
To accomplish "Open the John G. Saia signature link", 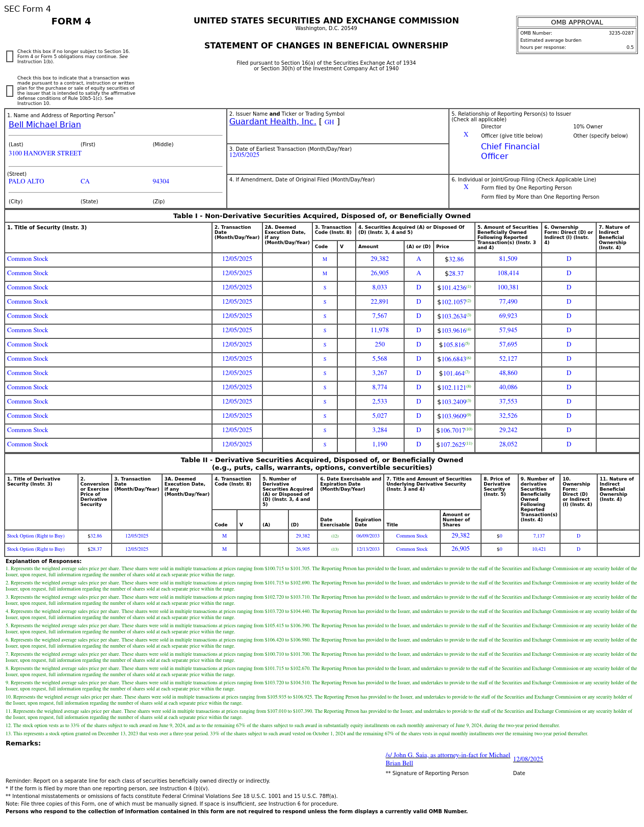I will tap(448, 759).
